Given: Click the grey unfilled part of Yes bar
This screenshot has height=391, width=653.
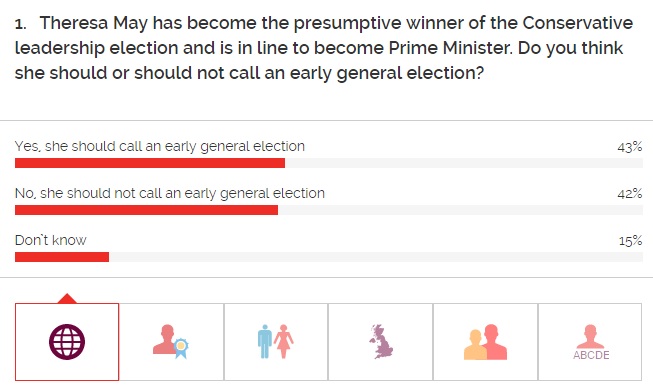Looking at the screenshot, I should [464, 163].
